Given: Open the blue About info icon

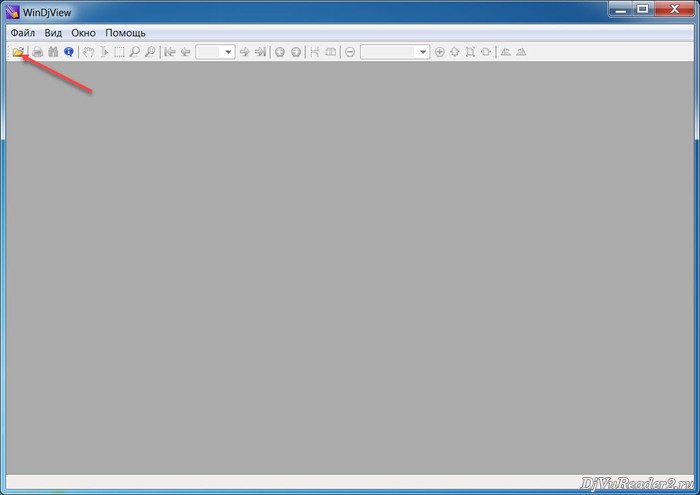Looking at the screenshot, I should 68,52.
